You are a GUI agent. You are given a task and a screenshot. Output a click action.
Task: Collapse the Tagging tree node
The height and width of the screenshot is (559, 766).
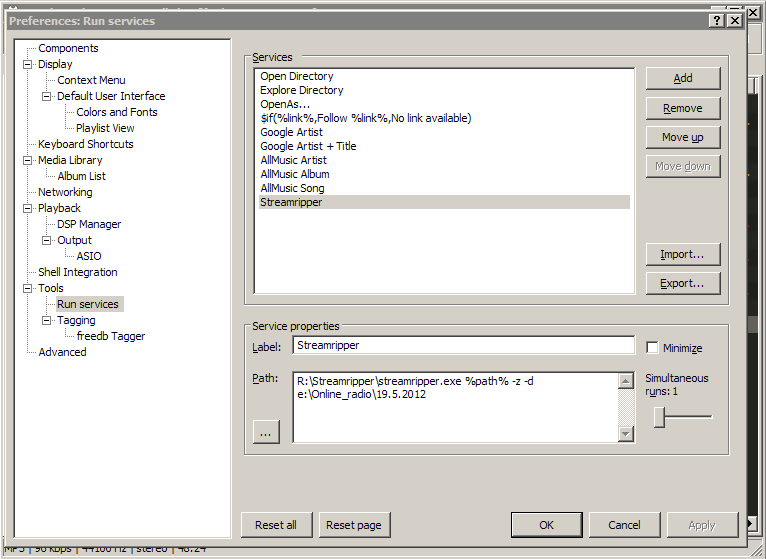47,320
